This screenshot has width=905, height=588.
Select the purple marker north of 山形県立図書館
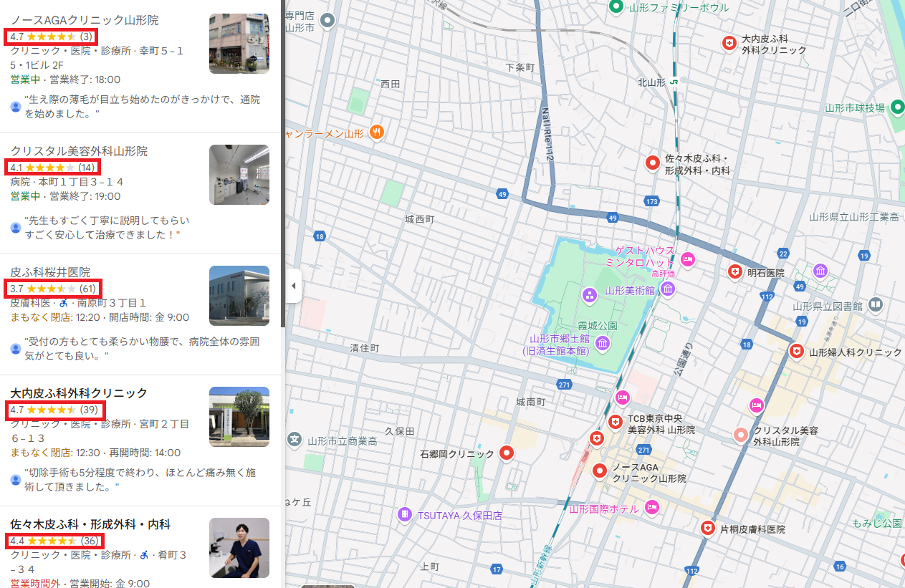[x=820, y=271]
